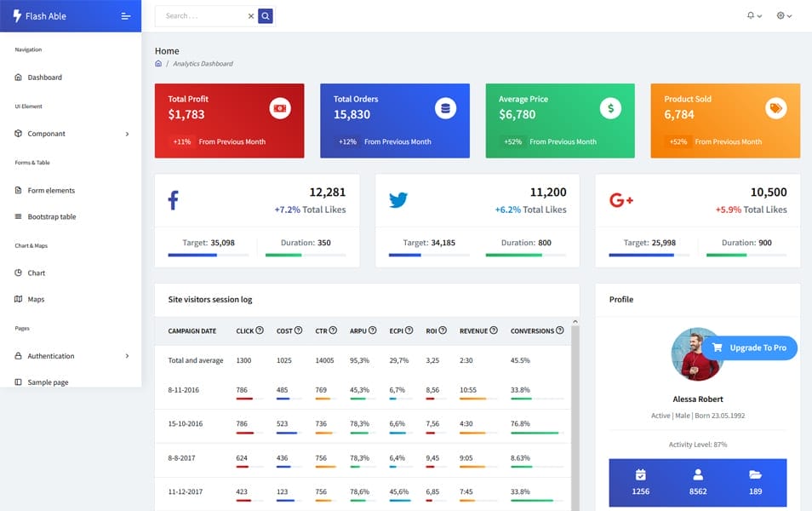Click the Google+ icon on the 10,500 card
This screenshot has height=511, width=812.
click(x=622, y=198)
